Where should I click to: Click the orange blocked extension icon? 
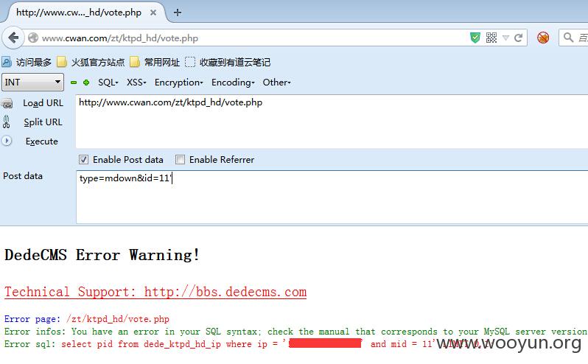coord(543,38)
